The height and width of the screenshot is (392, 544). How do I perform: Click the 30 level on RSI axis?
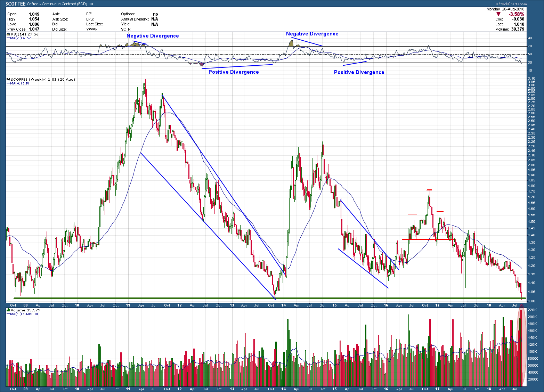(x=530, y=63)
